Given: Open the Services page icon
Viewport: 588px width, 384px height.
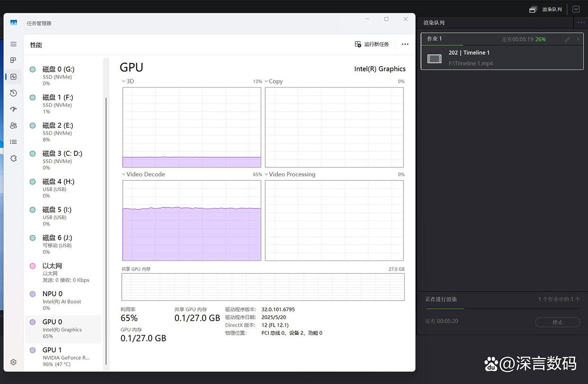Looking at the screenshot, I should coord(13,158).
